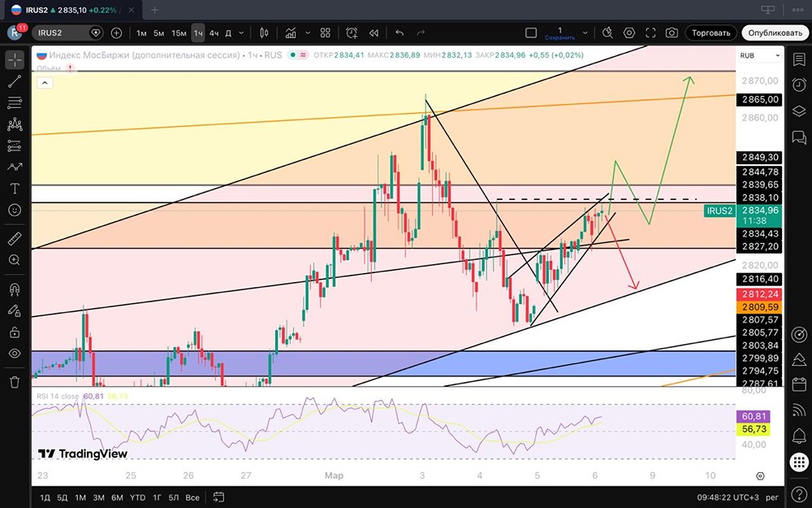Undo the last chart action
812x508 pixels.
pos(400,33)
